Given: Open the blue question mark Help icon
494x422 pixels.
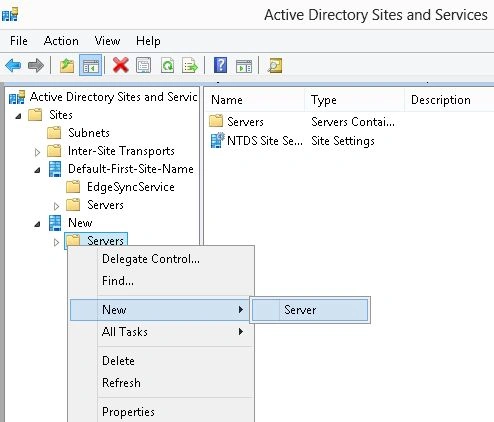Looking at the screenshot, I should click(220, 65).
